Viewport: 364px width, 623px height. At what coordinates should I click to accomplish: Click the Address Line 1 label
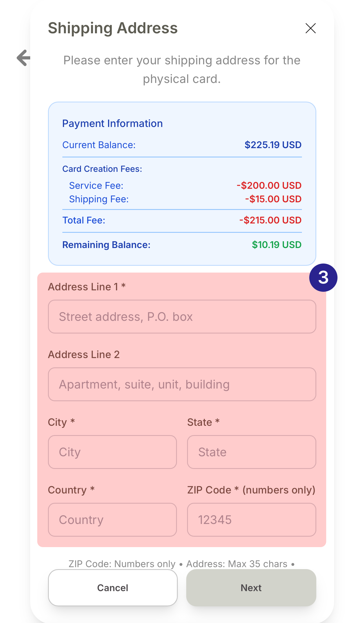click(x=87, y=287)
